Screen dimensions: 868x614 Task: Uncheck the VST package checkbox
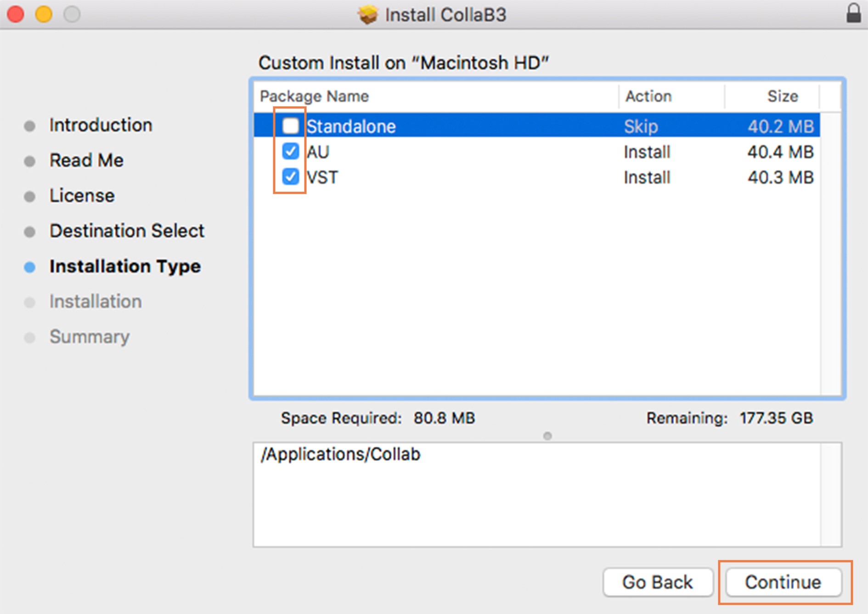pyautogui.click(x=290, y=177)
